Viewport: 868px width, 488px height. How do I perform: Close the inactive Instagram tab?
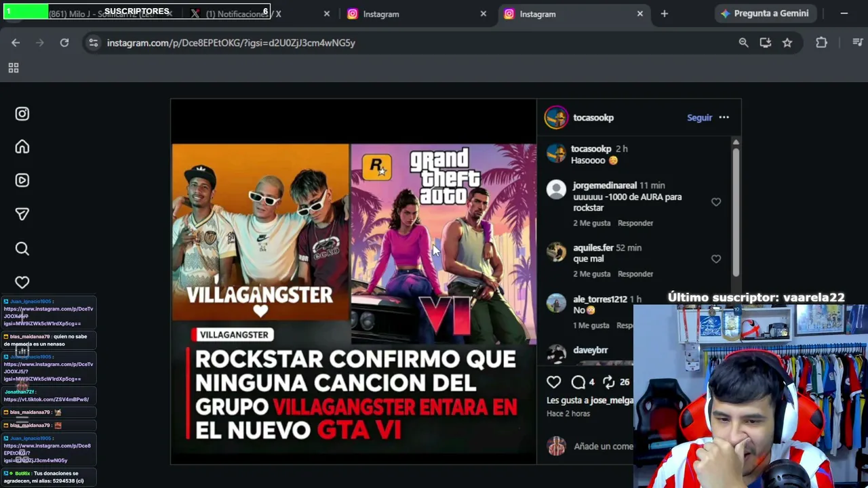pos(484,14)
